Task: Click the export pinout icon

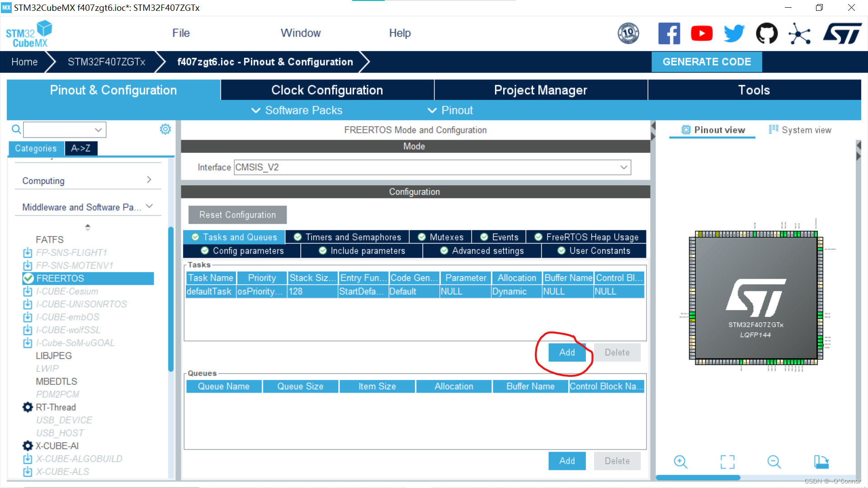Action: coord(821,461)
